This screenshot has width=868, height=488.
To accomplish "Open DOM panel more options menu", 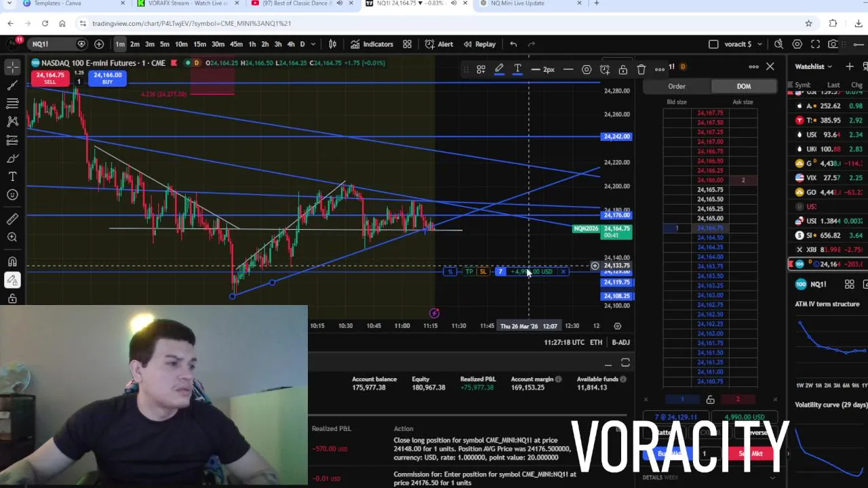I will 753,66.
